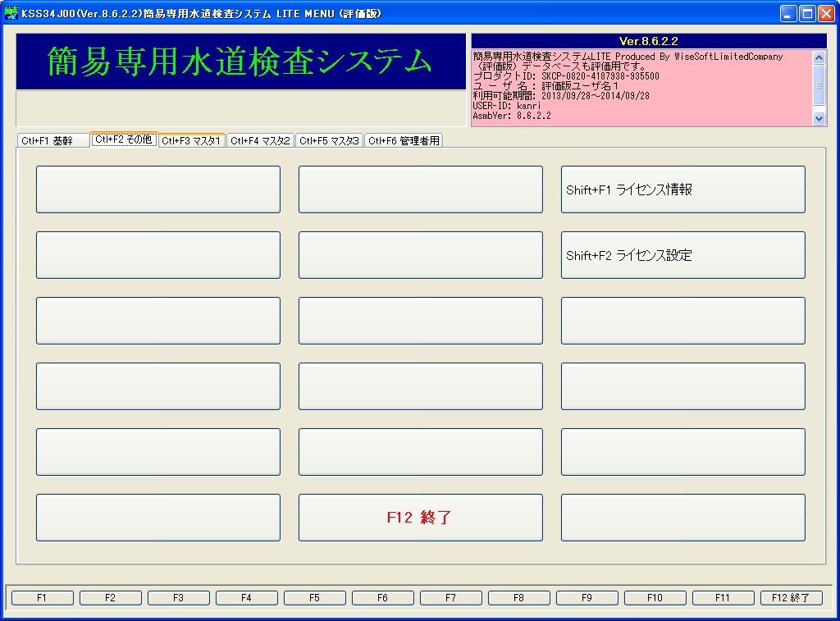Click the F3 function key button
Image resolution: width=840 pixels, height=621 pixels.
[x=178, y=598]
